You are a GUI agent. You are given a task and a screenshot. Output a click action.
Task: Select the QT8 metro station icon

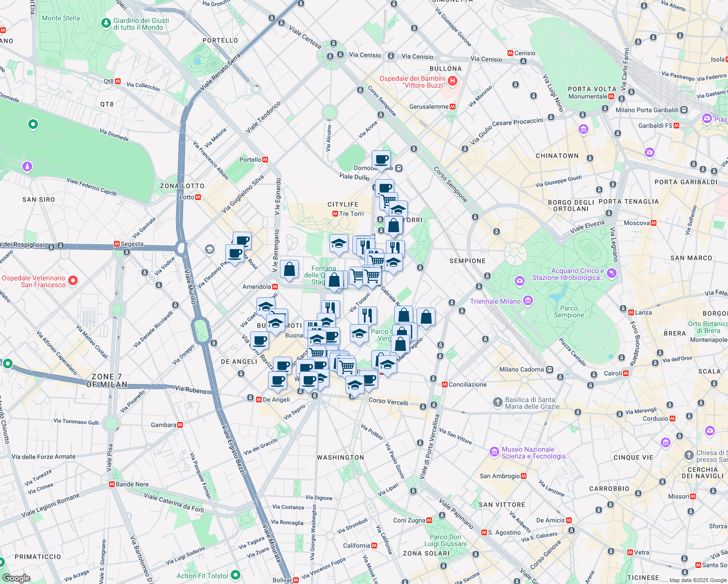pos(118,81)
